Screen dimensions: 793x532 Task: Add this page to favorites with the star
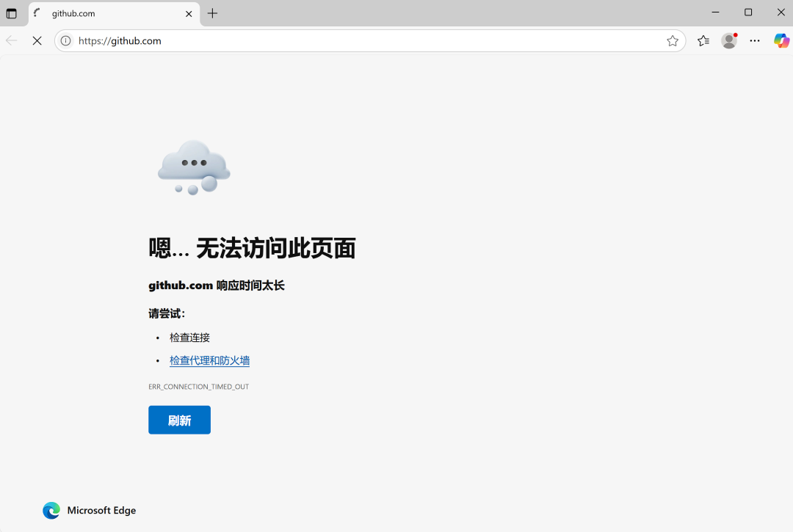[x=672, y=41]
